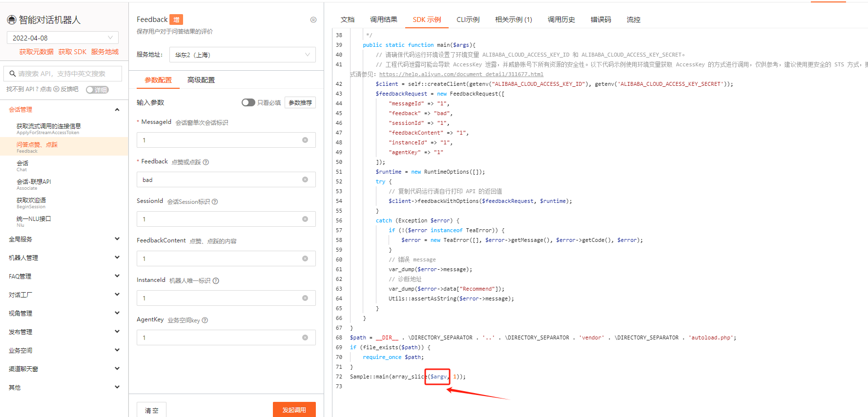Screen dimensions: 868x417
Task: Select the 高级配置 tab
Action: [201, 80]
